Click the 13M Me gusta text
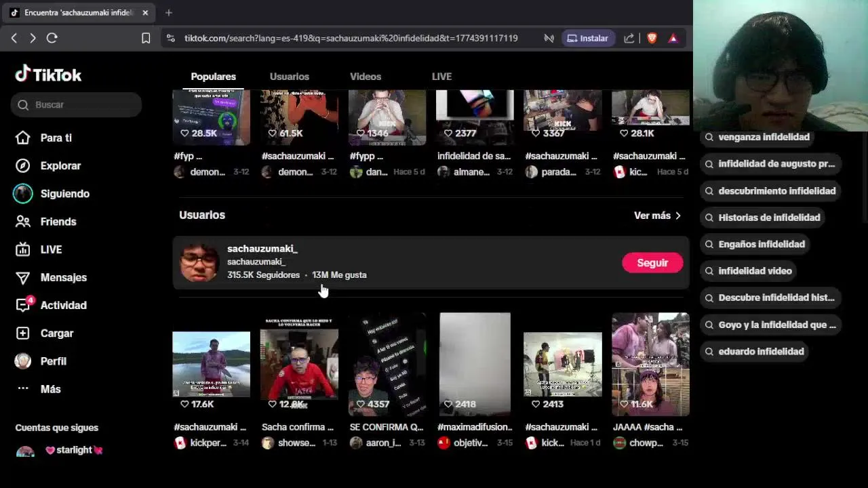The image size is (868, 488). pyautogui.click(x=339, y=274)
